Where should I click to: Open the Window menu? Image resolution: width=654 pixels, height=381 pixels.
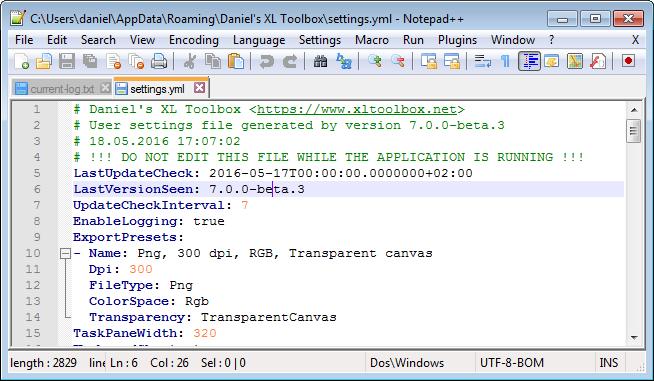point(513,40)
